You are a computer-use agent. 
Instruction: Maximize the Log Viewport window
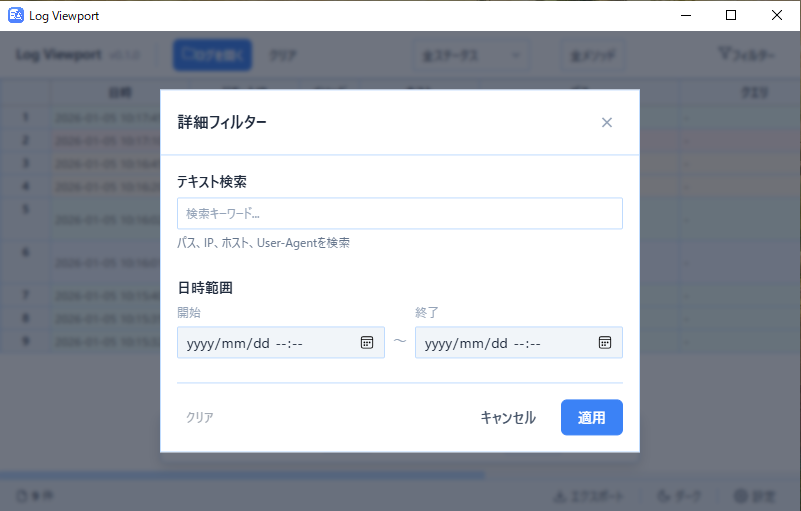coord(731,16)
